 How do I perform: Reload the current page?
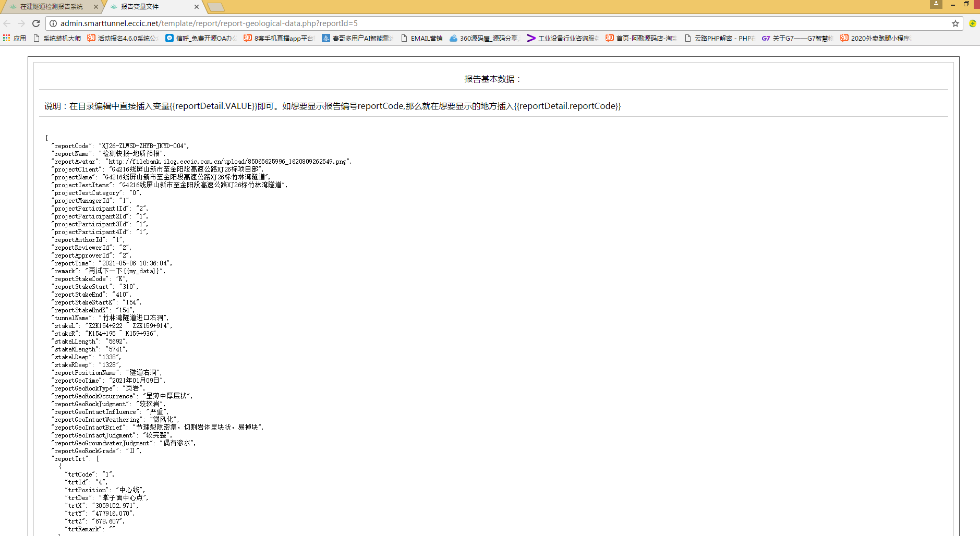36,23
